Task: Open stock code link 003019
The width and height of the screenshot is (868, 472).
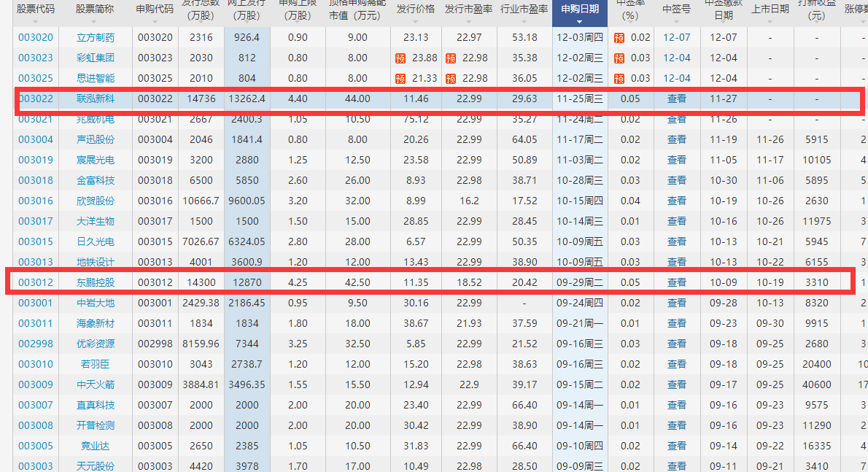Action: (36, 160)
